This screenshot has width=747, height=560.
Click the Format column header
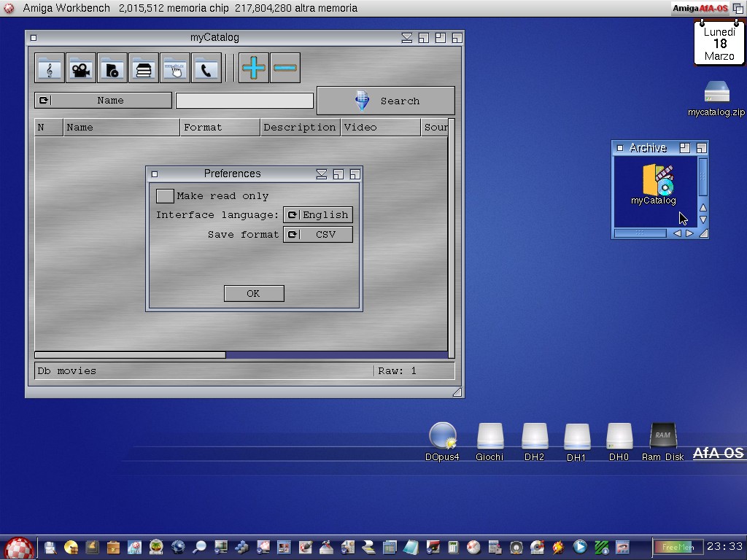pos(220,128)
